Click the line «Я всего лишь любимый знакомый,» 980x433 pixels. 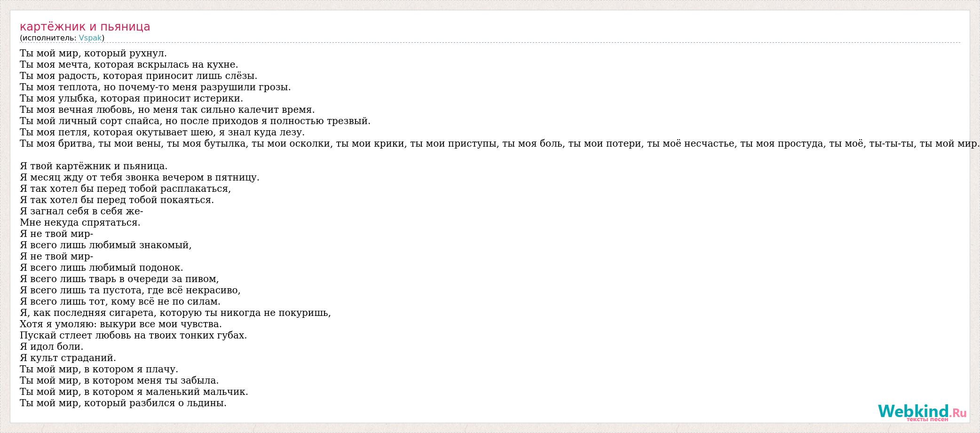point(106,245)
